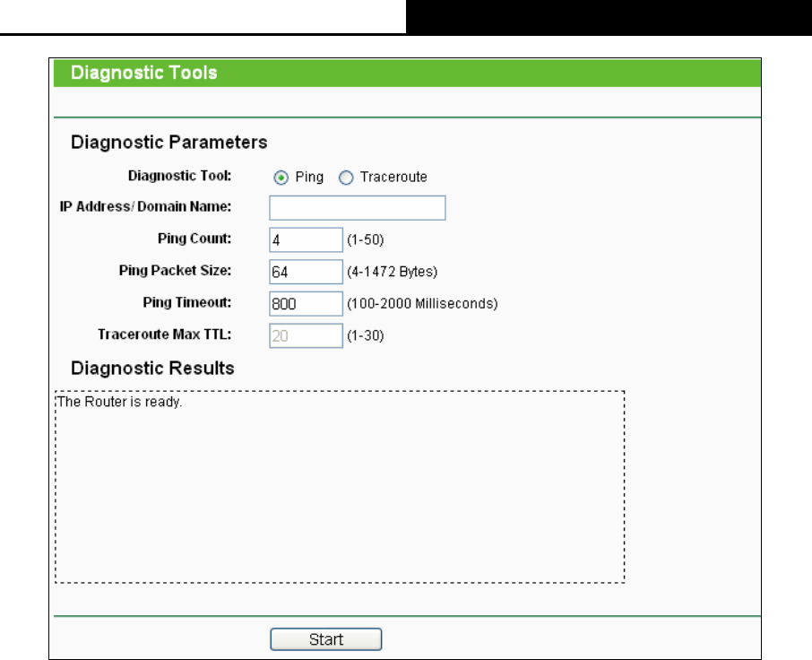Image resolution: width=812 pixels, height=660 pixels.
Task: Click the Diagnostic Parameters heading
Action: point(168,142)
